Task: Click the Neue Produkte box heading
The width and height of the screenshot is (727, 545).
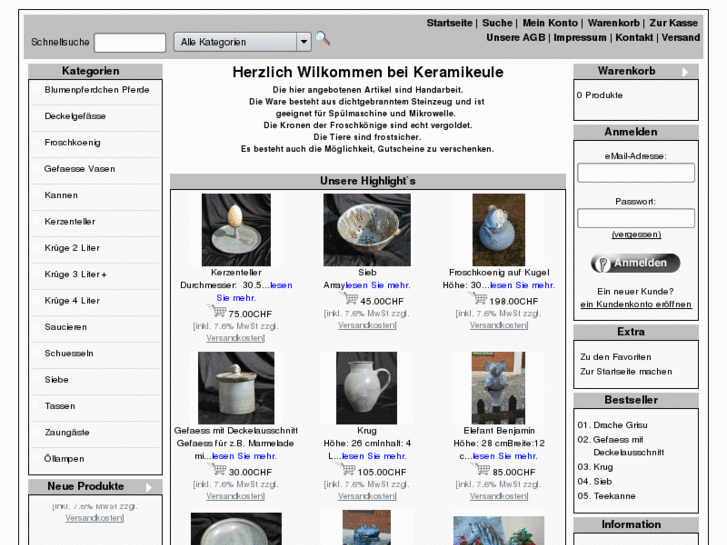Action: point(85,487)
